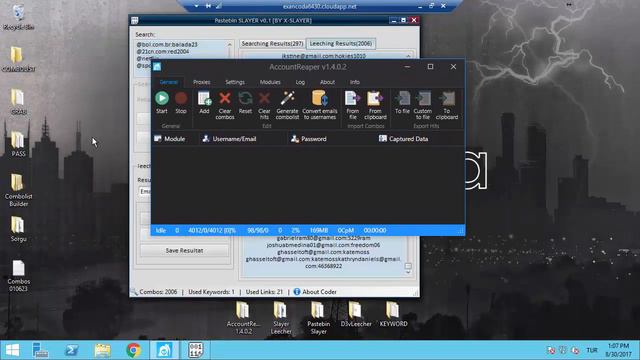Click the Captured Data column header

420,139
